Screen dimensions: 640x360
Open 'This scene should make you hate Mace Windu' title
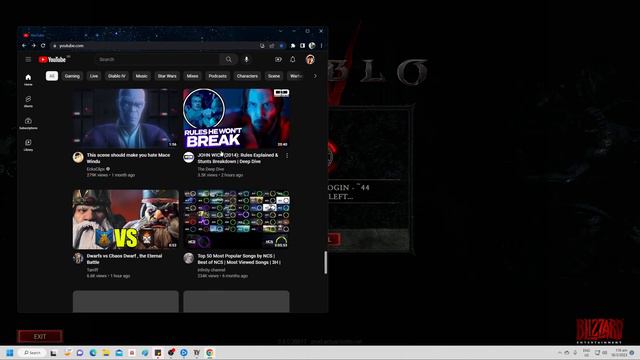coord(128,158)
